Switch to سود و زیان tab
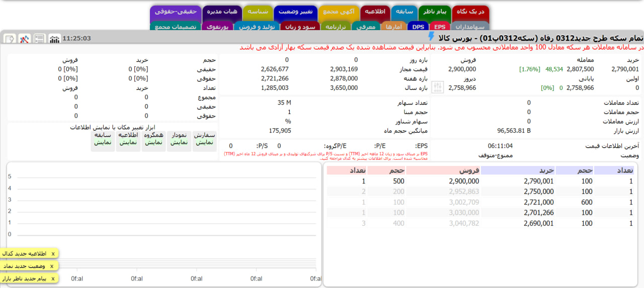 coord(300,27)
